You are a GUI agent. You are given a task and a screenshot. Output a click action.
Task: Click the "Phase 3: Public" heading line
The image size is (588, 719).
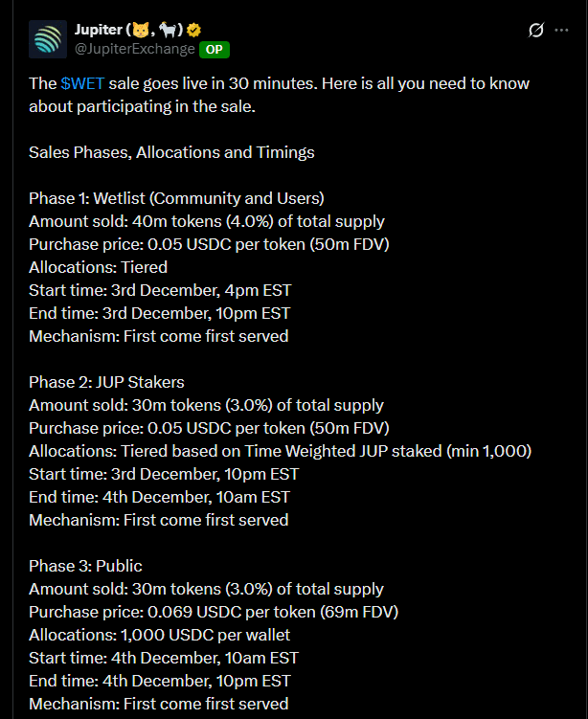pyautogui.click(x=85, y=566)
